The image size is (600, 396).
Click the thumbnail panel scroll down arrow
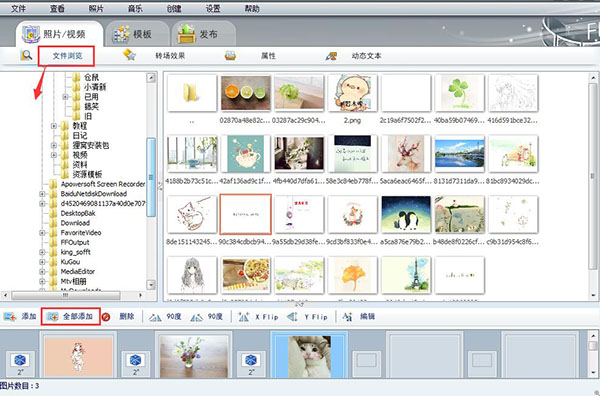[593, 295]
